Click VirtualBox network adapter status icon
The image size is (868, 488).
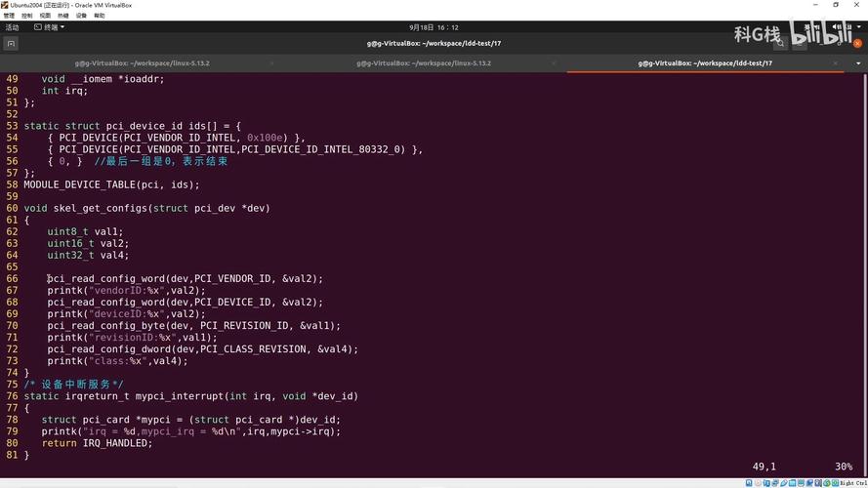pos(775,483)
